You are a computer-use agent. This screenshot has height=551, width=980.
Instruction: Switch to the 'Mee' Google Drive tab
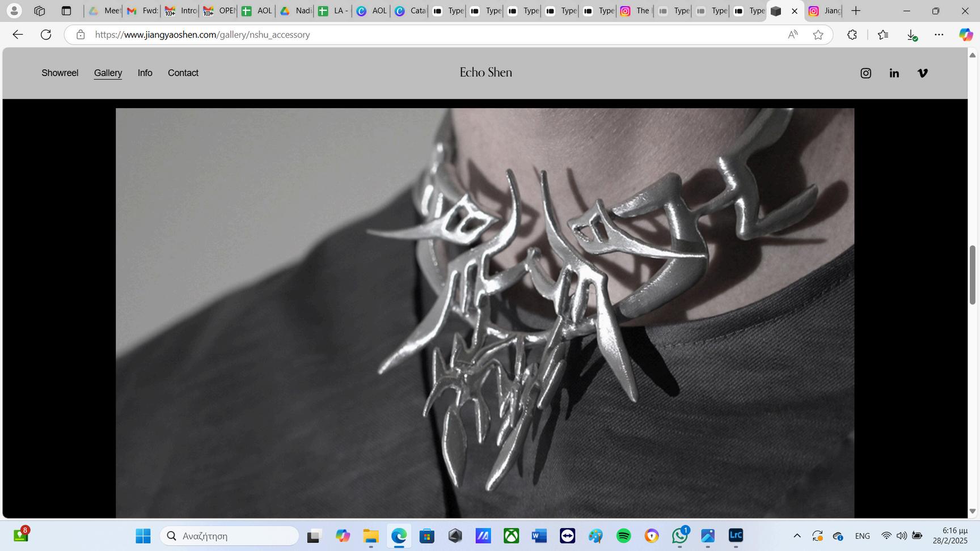coord(104,11)
